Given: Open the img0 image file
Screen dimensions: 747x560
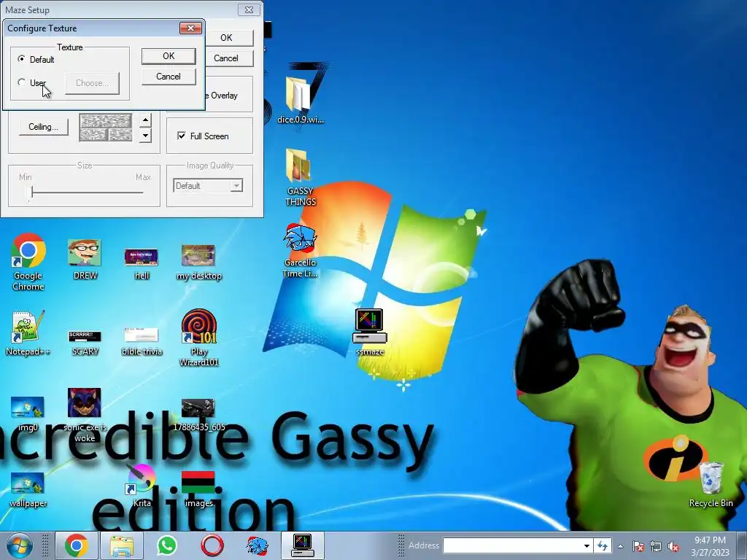Looking at the screenshot, I should pyautogui.click(x=28, y=413).
